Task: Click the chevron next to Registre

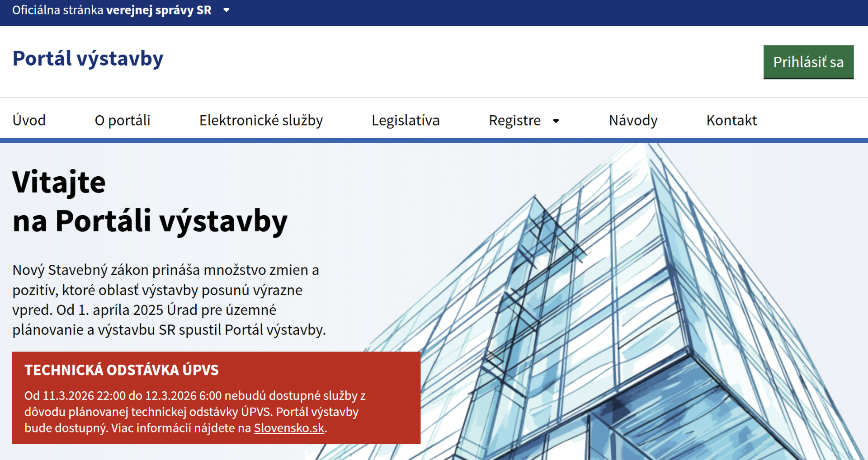Action: (x=556, y=121)
